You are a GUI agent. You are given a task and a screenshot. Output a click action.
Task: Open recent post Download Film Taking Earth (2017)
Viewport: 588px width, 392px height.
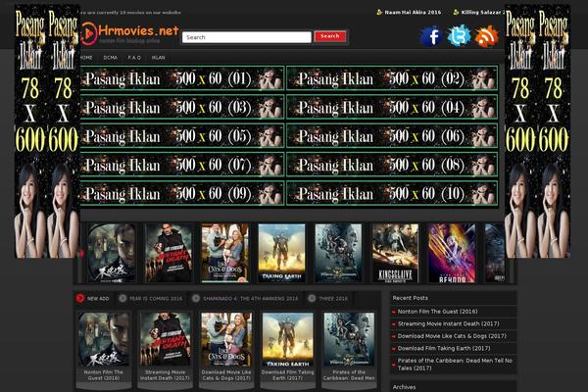pos(444,349)
